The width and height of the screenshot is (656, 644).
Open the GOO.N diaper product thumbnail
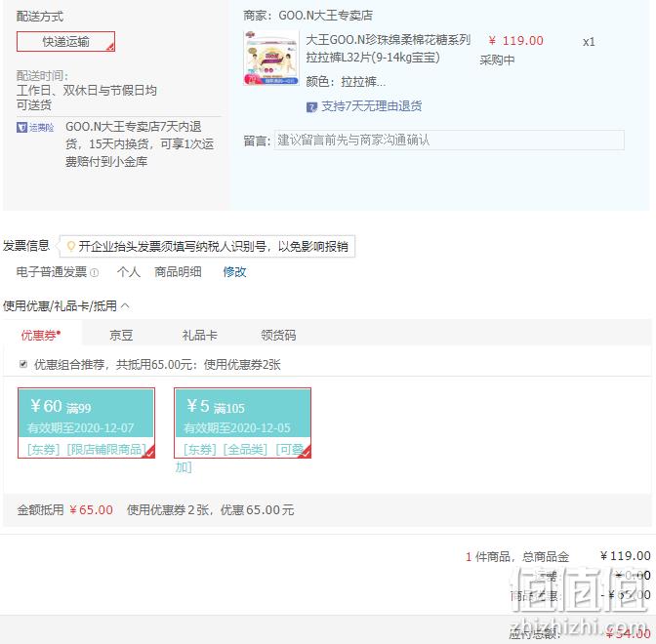[x=271, y=58]
